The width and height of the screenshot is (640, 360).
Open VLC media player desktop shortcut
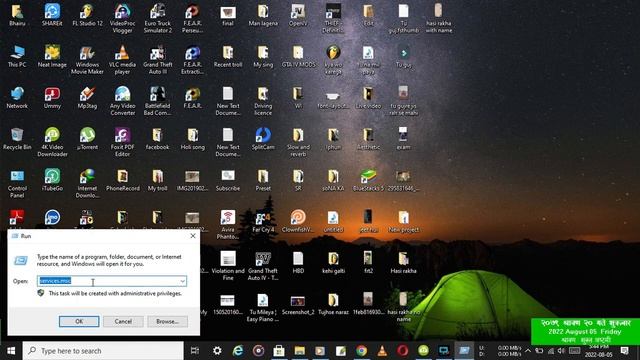pos(122,60)
